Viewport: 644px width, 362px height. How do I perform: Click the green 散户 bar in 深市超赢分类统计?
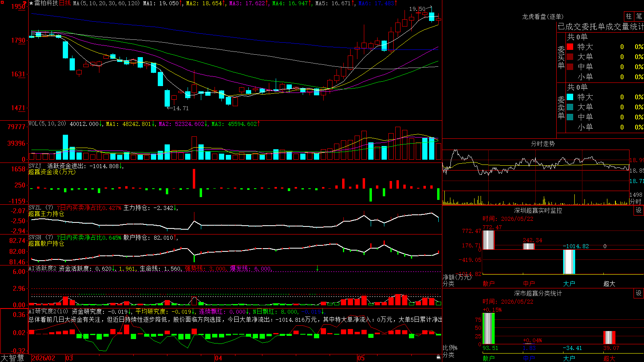pos(488,328)
